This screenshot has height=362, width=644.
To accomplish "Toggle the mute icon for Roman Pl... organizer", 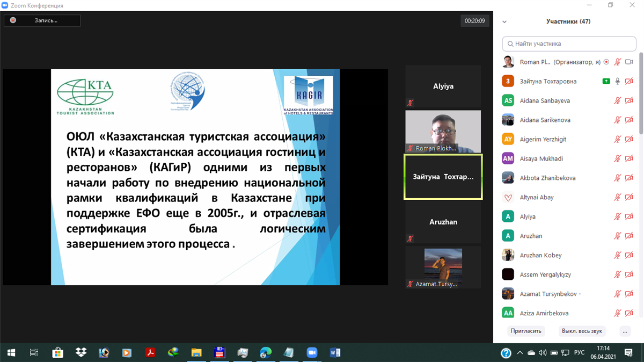I will [x=618, y=62].
